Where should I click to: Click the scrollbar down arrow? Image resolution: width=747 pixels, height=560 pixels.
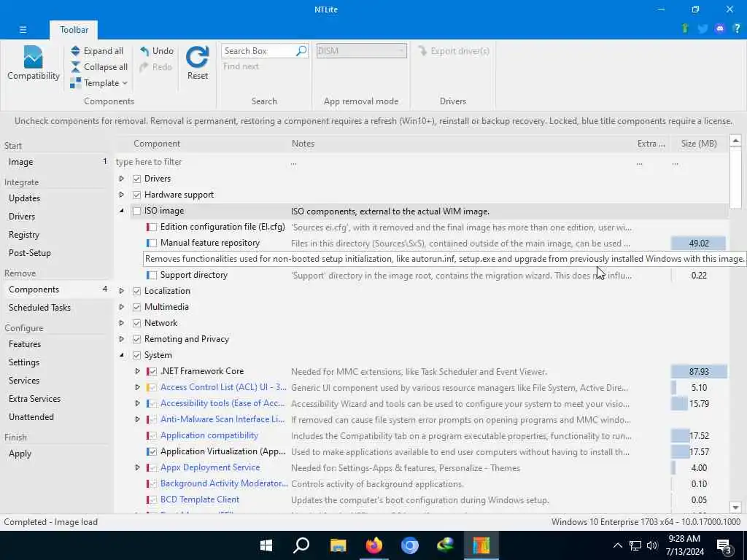(735, 507)
